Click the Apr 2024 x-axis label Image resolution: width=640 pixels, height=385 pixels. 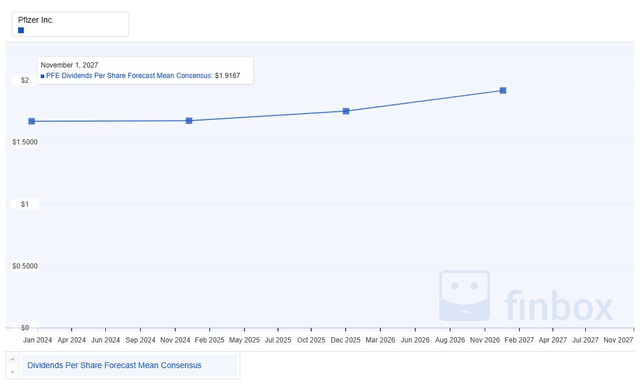(x=71, y=340)
